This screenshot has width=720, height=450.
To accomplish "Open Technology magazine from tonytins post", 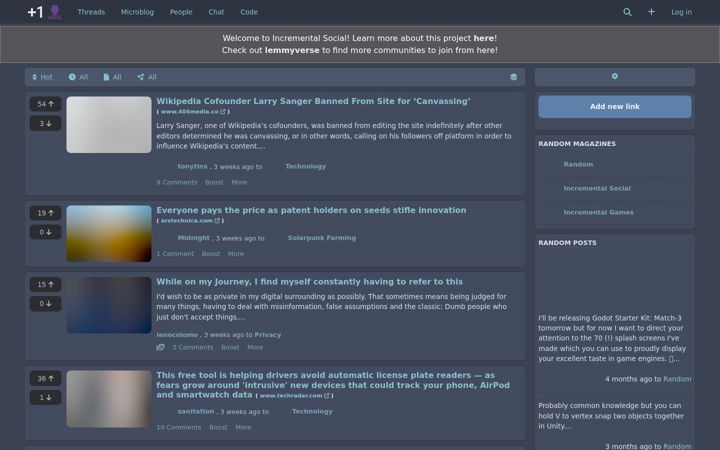I will click(305, 167).
